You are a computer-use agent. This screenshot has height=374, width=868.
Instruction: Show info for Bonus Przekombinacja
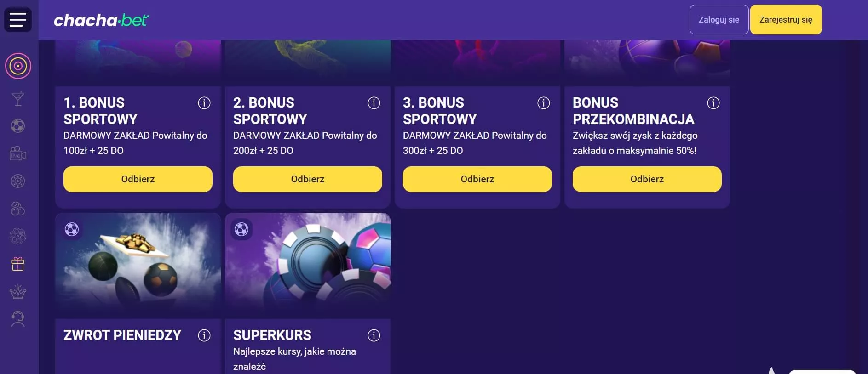pyautogui.click(x=713, y=103)
